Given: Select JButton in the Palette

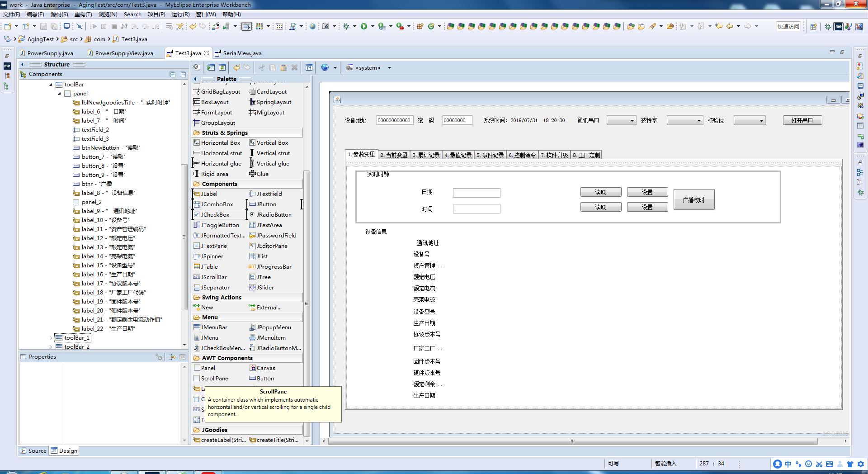Looking at the screenshot, I should click(263, 204).
